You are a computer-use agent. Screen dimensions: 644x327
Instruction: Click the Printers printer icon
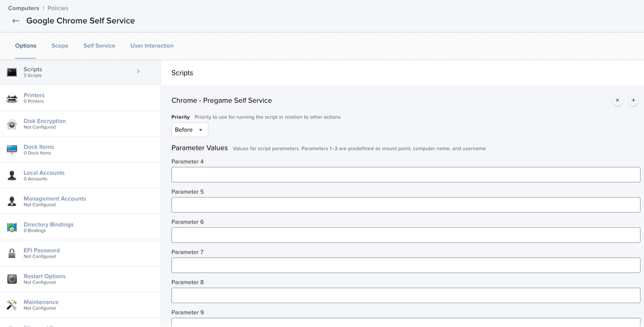[x=12, y=98]
